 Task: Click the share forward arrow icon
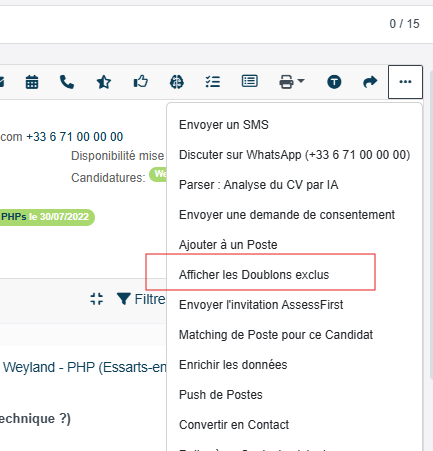point(370,82)
